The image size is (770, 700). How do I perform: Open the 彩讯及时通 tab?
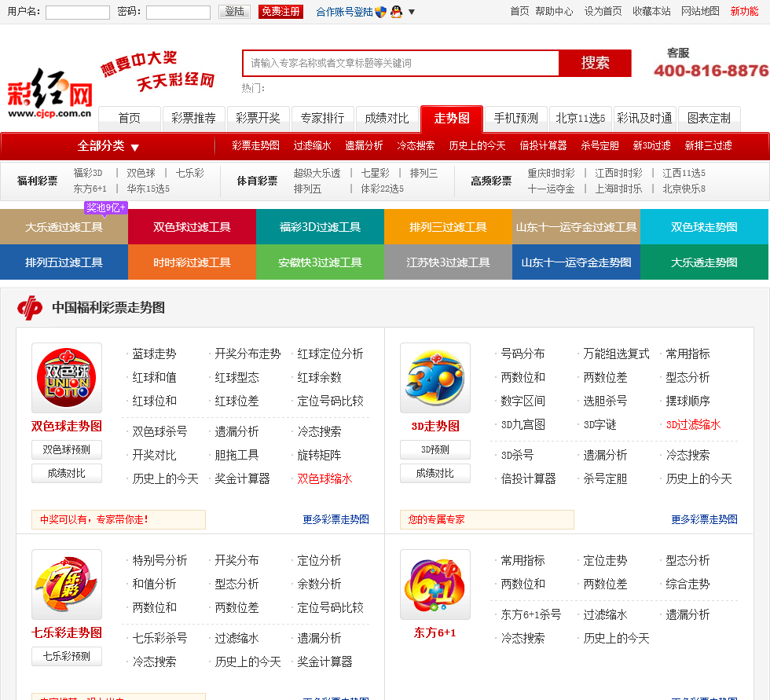(x=645, y=119)
